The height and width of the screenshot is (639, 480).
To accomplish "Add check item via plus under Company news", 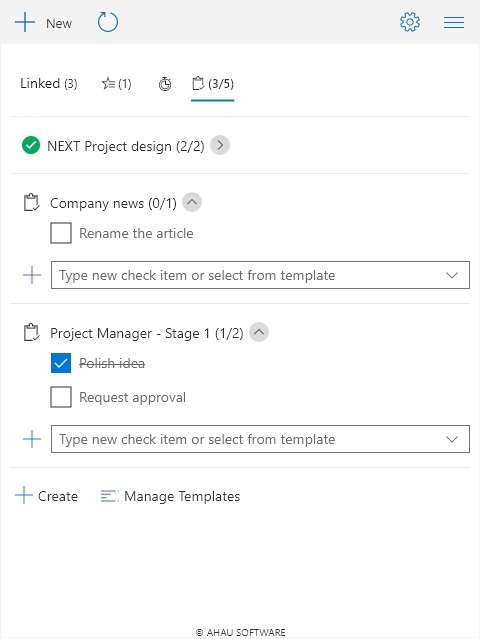I will 32,275.
